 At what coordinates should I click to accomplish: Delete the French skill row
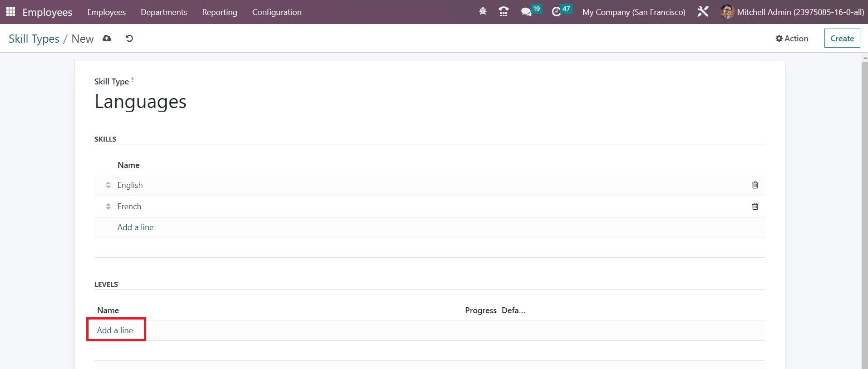pyautogui.click(x=755, y=207)
